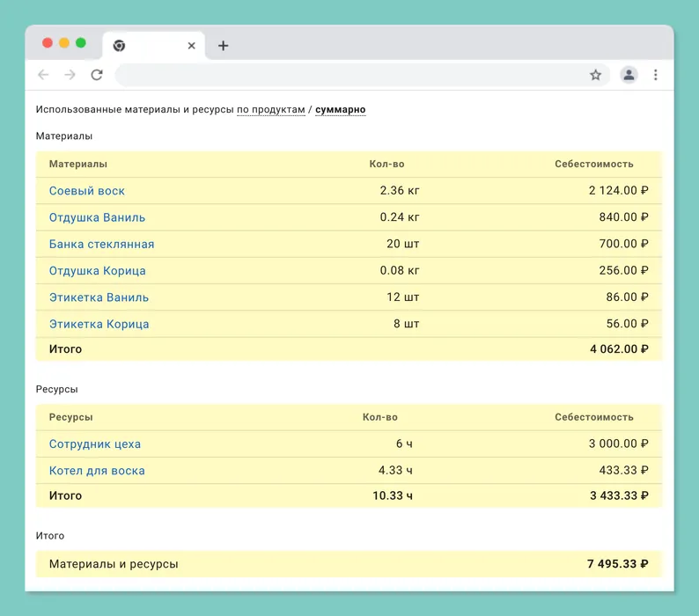Click the '12 шт' quantity cell
Image resolution: width=699 pixels, height=616 pixels.
(x=403, y=297)
